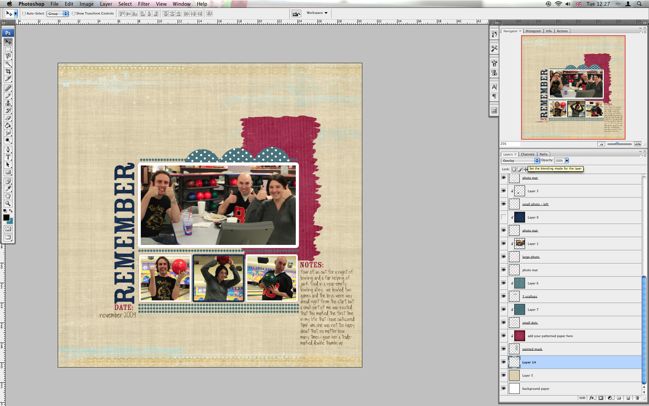This screenshot has width=649, height=406.
Task: Select the Lasso tool
Action: pos(8,55)
